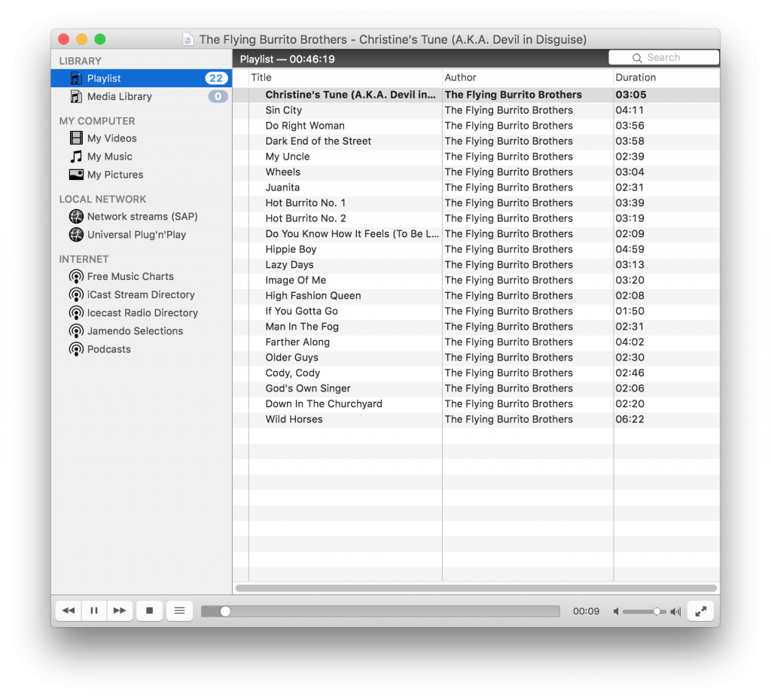This screenshot has height=700, width=771.
Task: Click the horizontal scrollbar under the playlist
Action: 476,588
